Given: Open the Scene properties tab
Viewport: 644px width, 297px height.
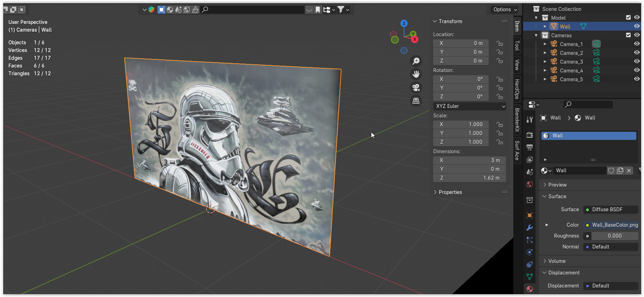Looking at the screenshot, I should tap(530, 172).
